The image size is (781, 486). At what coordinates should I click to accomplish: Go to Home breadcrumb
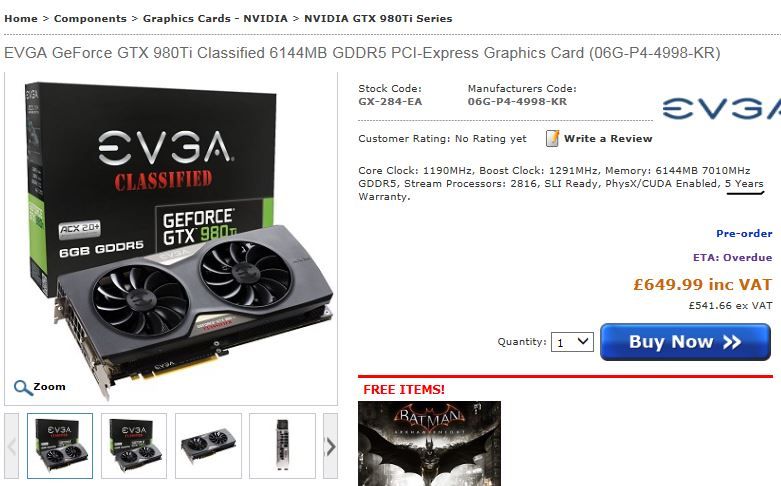tap(21, 18)
